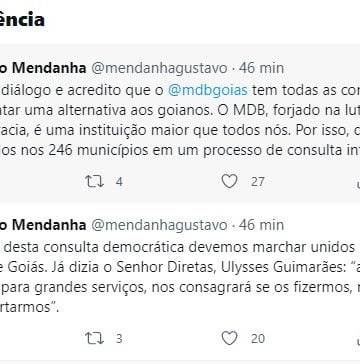
Task: Click @mendanhagustavo handle on second tweet
Action: click(x=159, y=226)
